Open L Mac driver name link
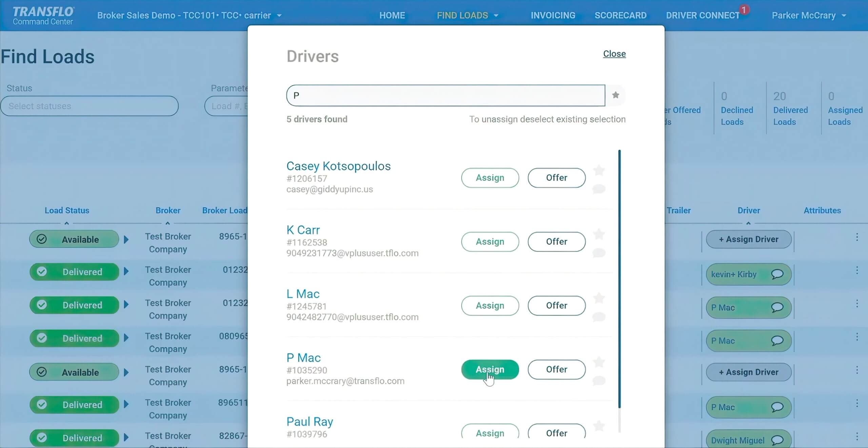 pyautogui.click(x=303, y=294)
